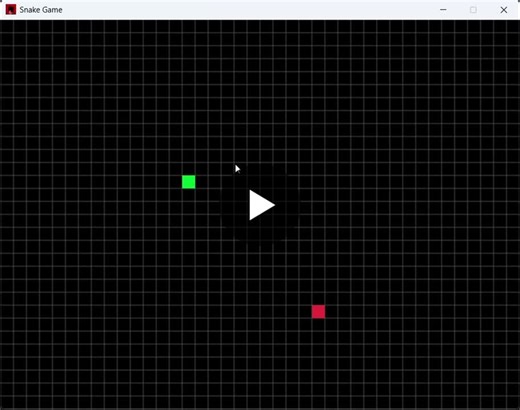Click the "Snake Game" window title text
The height and width of the screenshot is (410, 520).
(x=41, y=10)
